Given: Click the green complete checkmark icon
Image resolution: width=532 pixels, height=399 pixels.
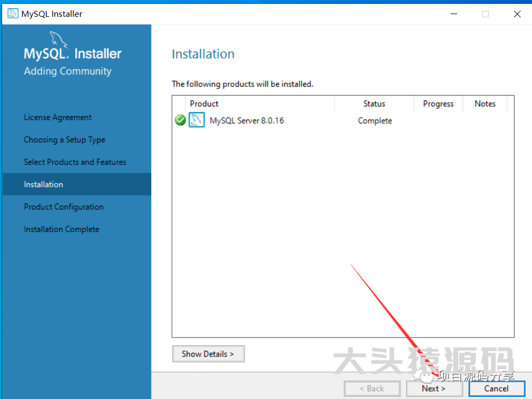Looking at the screenshot, I should pyautogui.click(x=180, y=120).
